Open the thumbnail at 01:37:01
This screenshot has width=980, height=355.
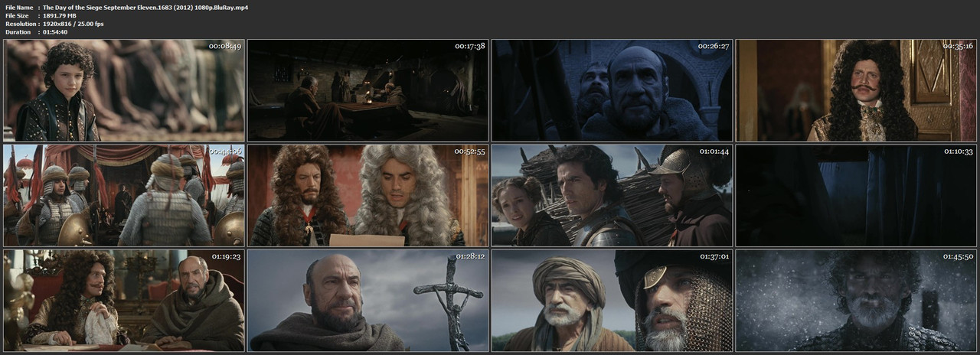612,300
